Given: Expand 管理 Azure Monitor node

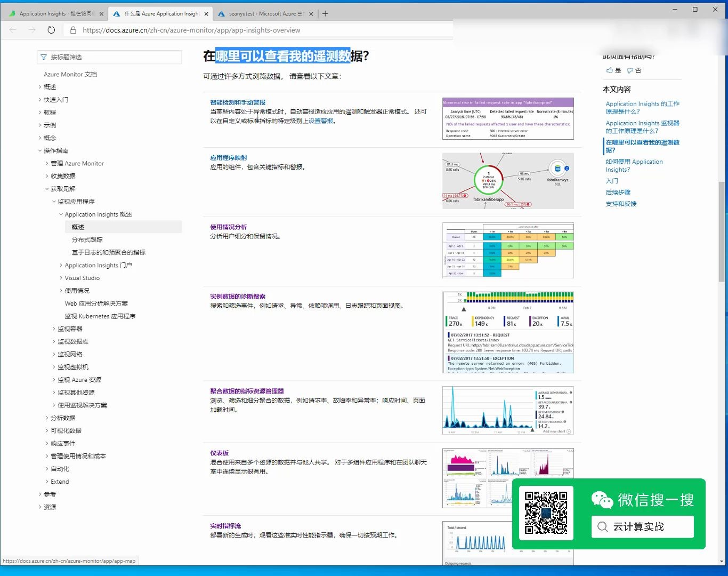Looking at the screenshot, I should coord(47,163).
